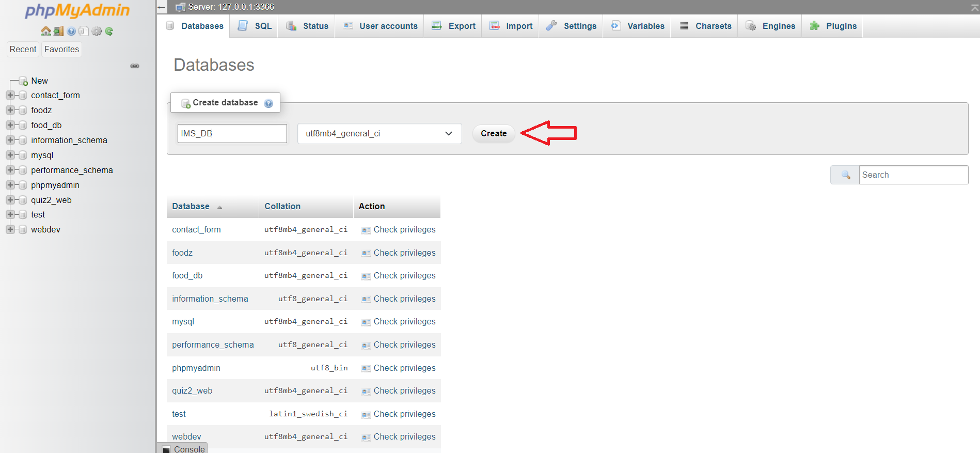This screenshot has height=453, width=980.
Task: Click the server icon in the breadcrumb
Action: [180, 7]
